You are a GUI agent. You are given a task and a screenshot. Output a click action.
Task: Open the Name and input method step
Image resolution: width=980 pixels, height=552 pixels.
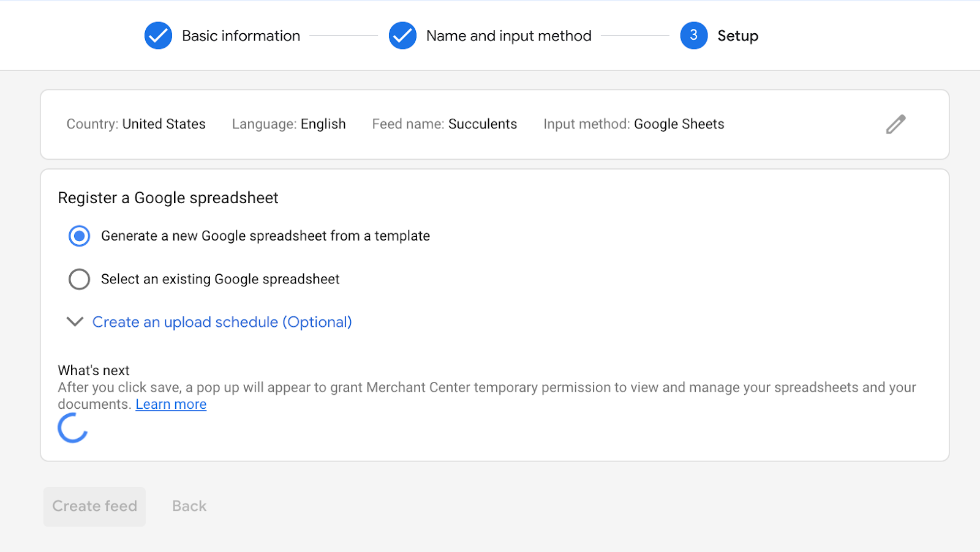[x=509, y=36]
